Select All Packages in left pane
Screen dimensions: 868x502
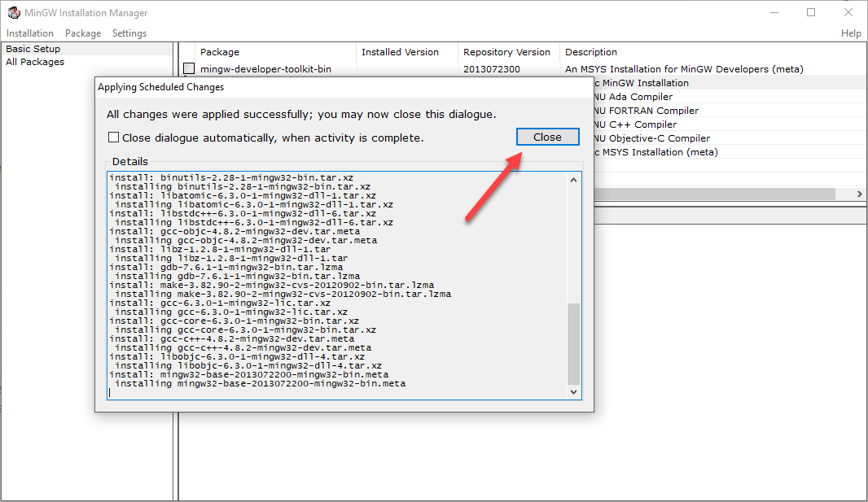(x=35, y=62)
